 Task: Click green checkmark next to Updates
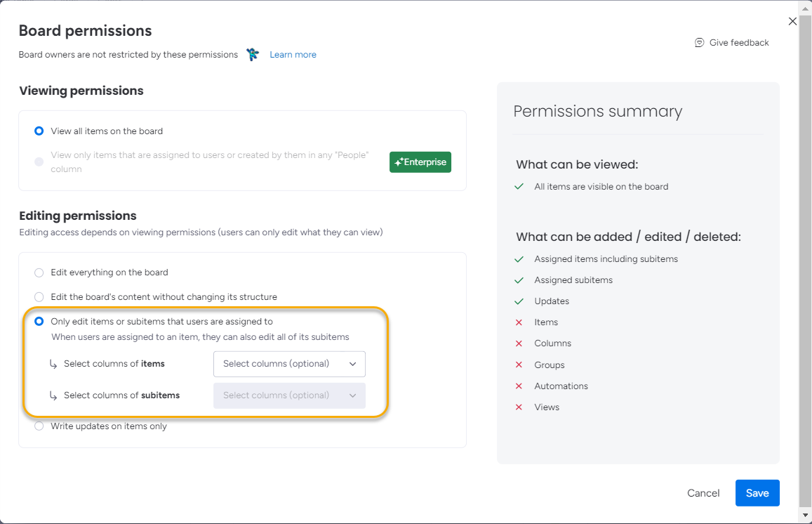(x=519, y=301)
